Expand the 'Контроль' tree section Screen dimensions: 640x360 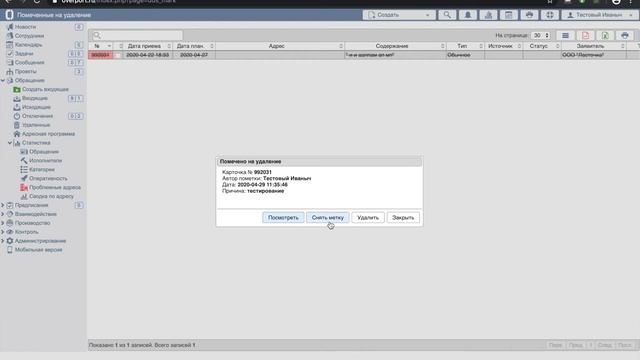point(3,232)
